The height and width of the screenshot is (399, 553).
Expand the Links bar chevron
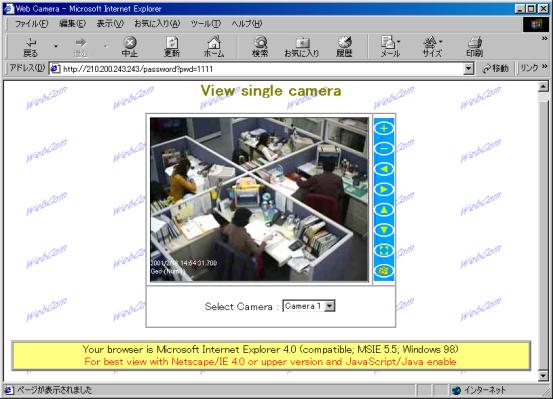click(x=545, y=66)
